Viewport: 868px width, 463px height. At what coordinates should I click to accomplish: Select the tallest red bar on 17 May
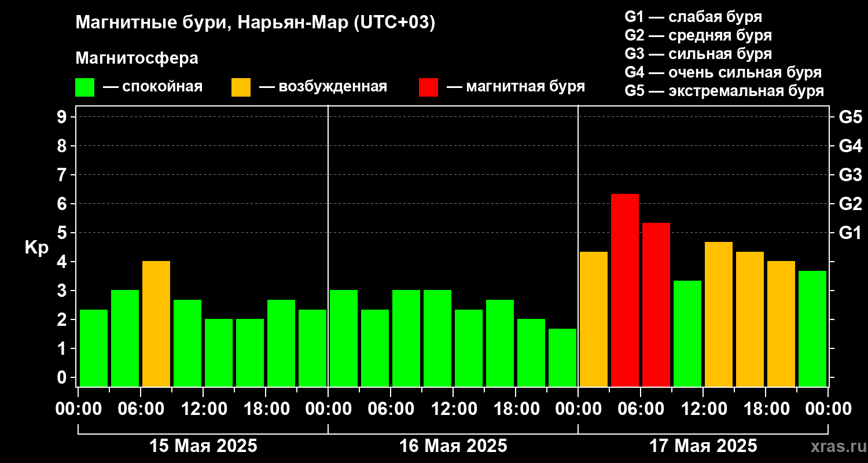point(625,290)
